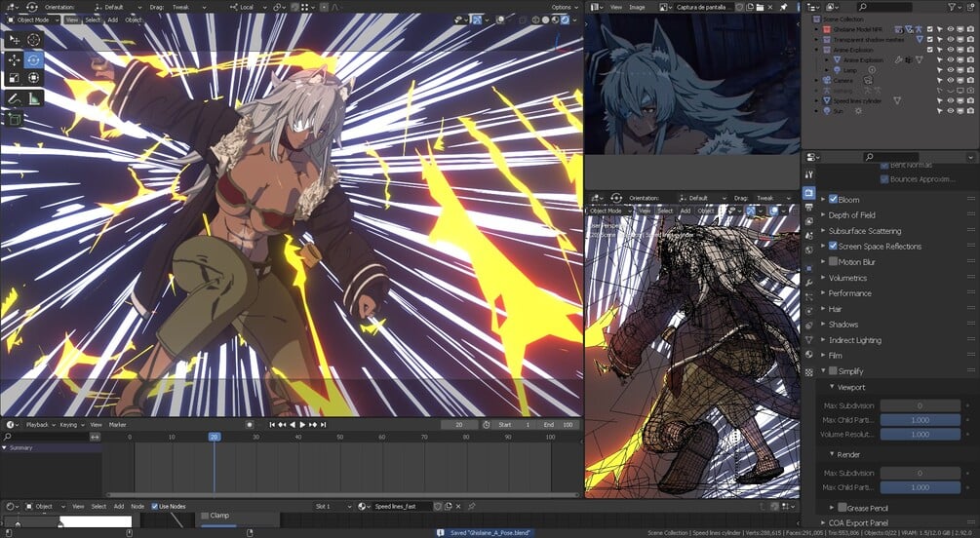
Task: Expand the Speed lines cylinder tree item
Action: (x=816, y=100)
